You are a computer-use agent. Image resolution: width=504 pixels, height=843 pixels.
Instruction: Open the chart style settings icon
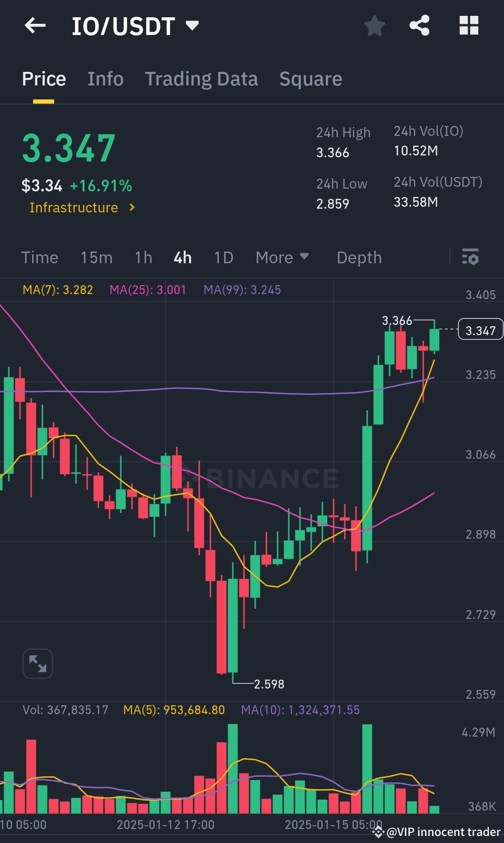pyautogui.click(x=471, y=257)
